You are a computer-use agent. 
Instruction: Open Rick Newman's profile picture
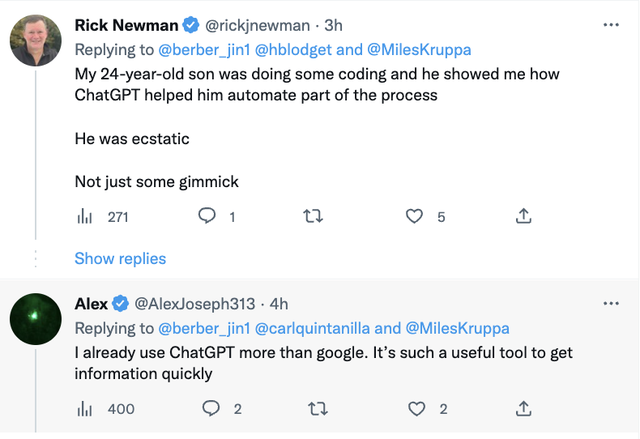tap(38, 41)
